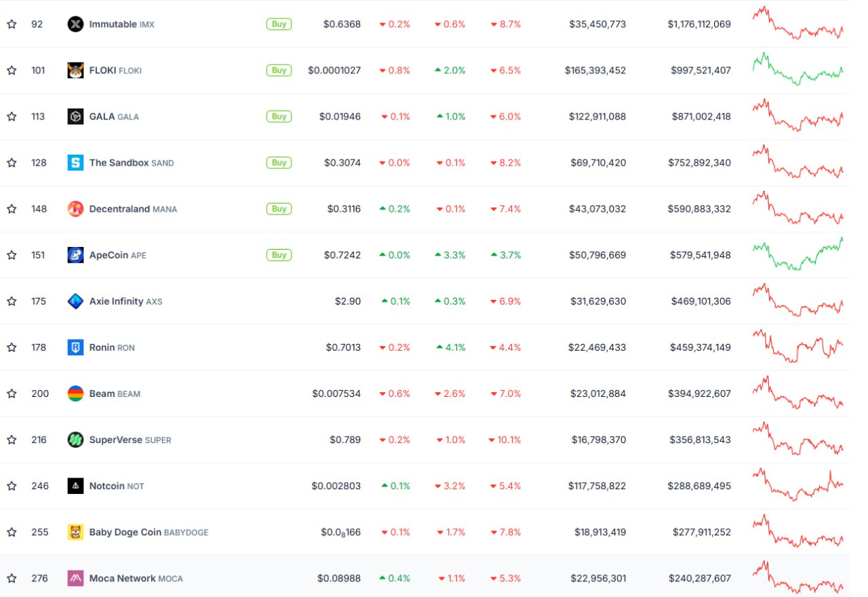Click the Beam rainbow logo icon

[75, 393]
